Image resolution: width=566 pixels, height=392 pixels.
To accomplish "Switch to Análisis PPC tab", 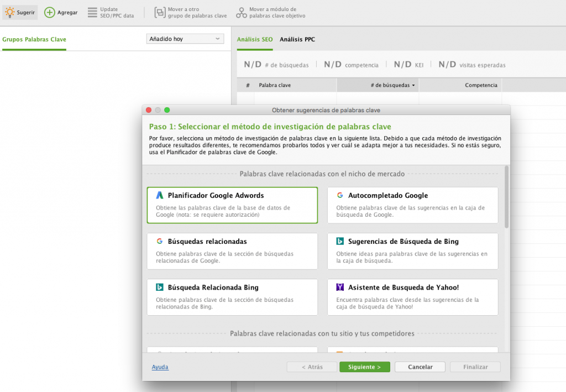I will pos(297,39).
